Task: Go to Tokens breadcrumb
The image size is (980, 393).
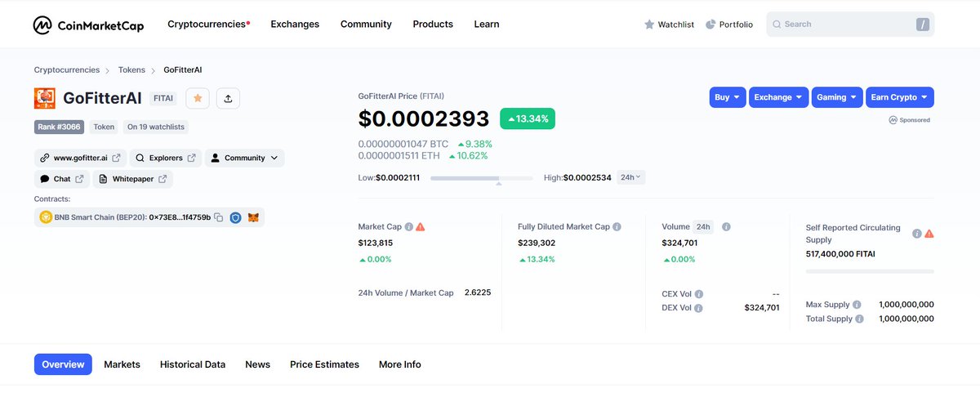Action: (131, 70)
